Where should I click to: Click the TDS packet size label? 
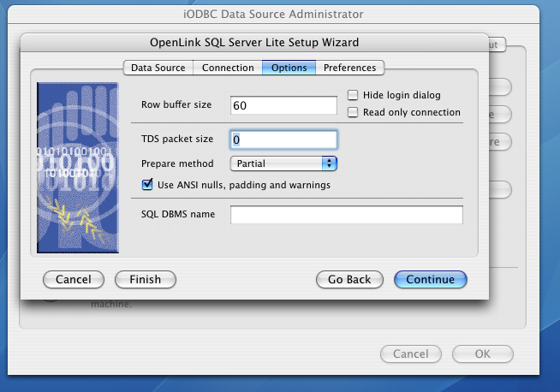pyautogui.click(x=177, y=139)
